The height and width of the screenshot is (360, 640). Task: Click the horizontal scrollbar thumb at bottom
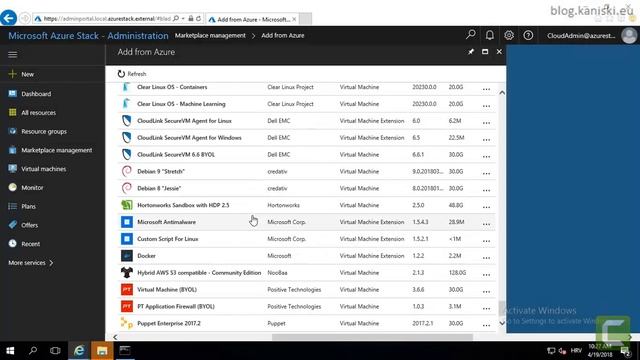pyautogui.click(x=372, y=337)
